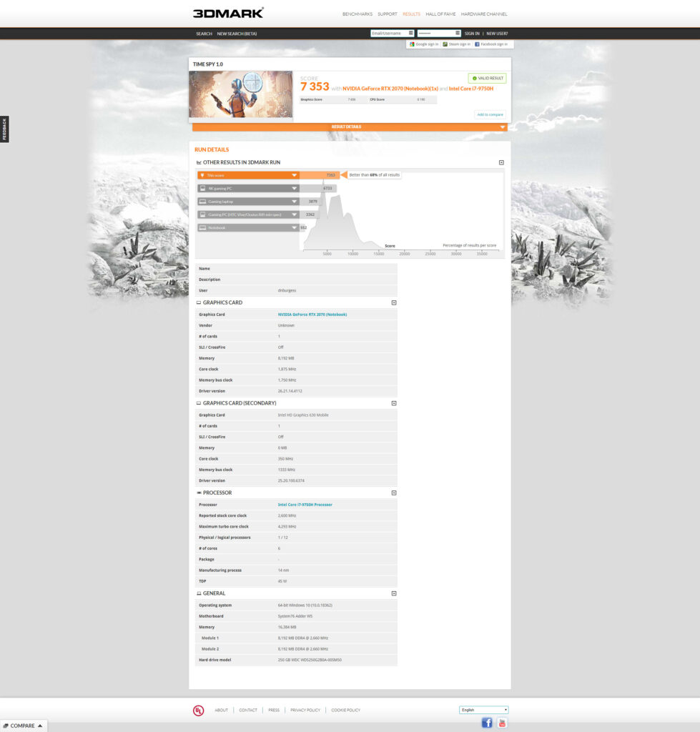
Task: Collapse the Graphics Card section
Action: (x=394, y=303)
